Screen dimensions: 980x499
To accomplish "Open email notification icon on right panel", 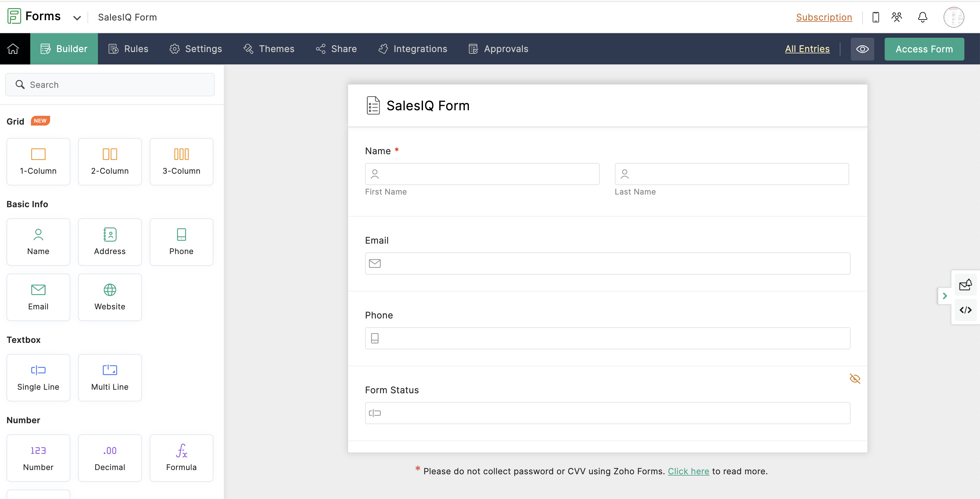I will pos(965,285).
